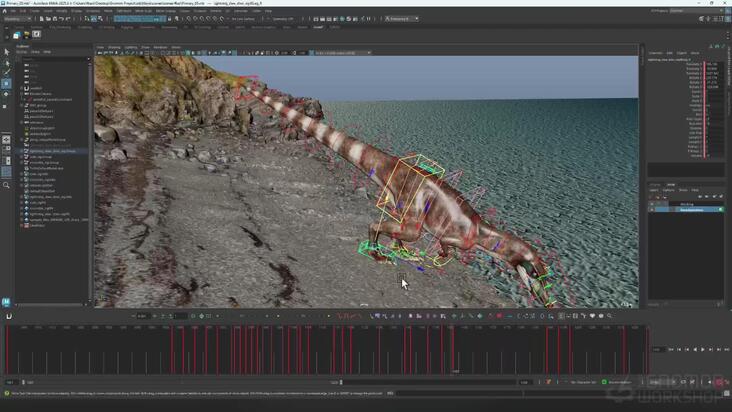Switch to the Scale tool
The height and width of the screenshot is (412, 732).
click(x=6, y=106)
